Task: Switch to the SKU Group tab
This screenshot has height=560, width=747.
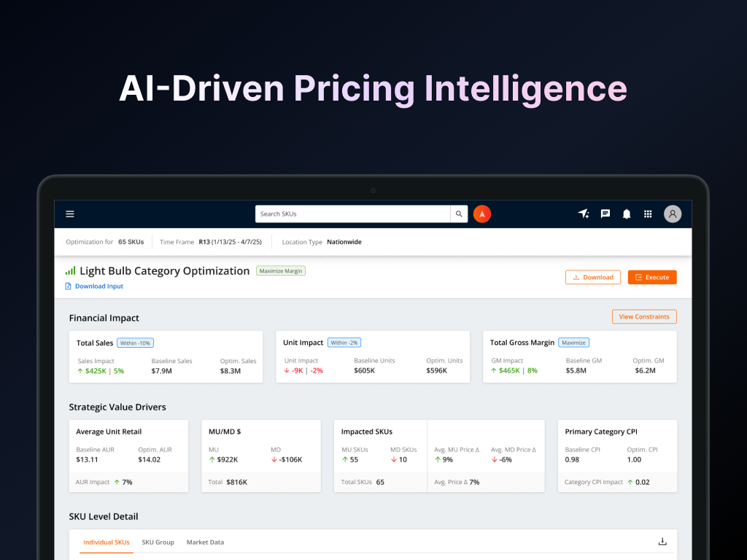Action: 158,542
